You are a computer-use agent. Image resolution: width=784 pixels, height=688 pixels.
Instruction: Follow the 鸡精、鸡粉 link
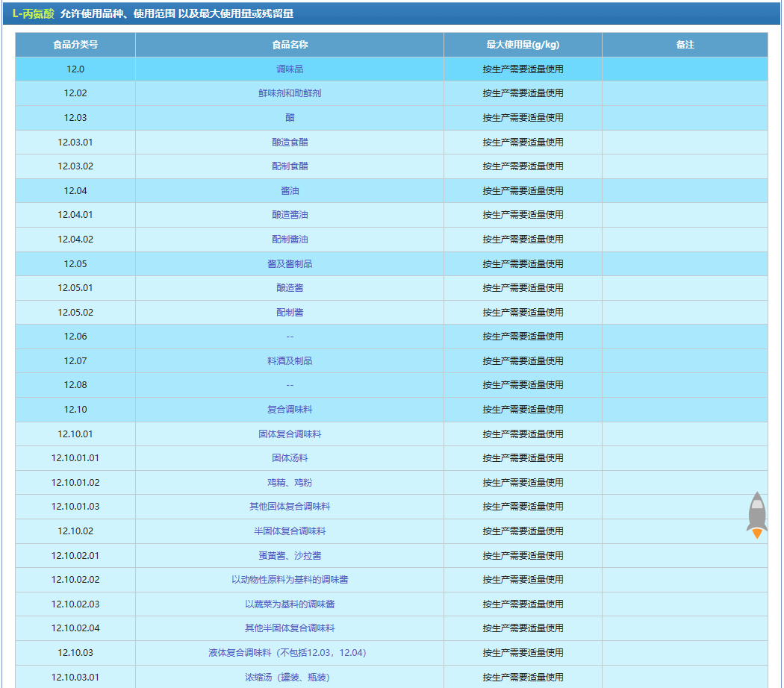(x=290, y=482)
